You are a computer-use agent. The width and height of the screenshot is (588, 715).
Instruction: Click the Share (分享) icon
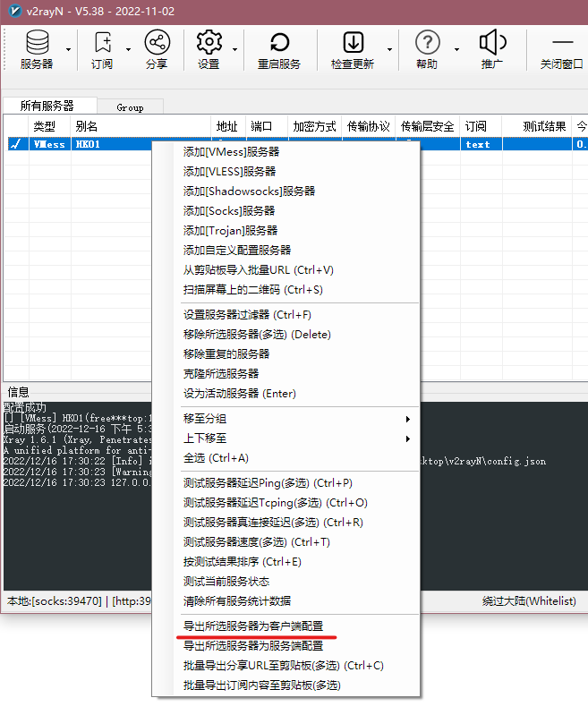pos(156,43)
